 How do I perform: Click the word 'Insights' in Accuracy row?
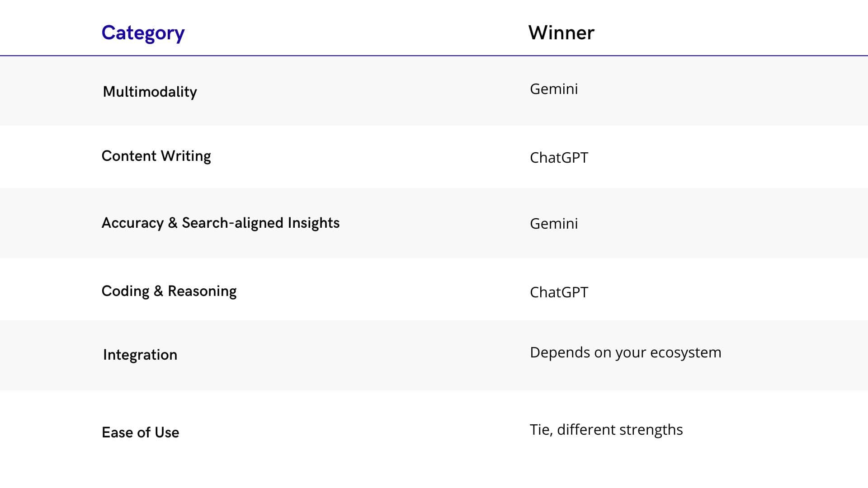click(313, 223)
